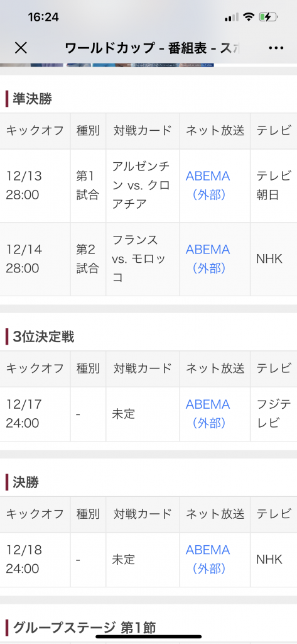Open ABEMA link for the 3位決定戦 match

(x=208, y=414)
